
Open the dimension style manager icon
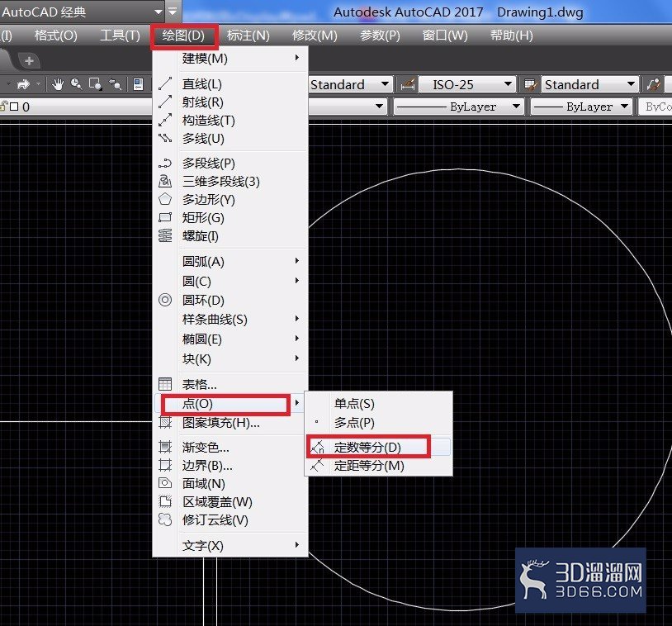[x=408, y=85]
